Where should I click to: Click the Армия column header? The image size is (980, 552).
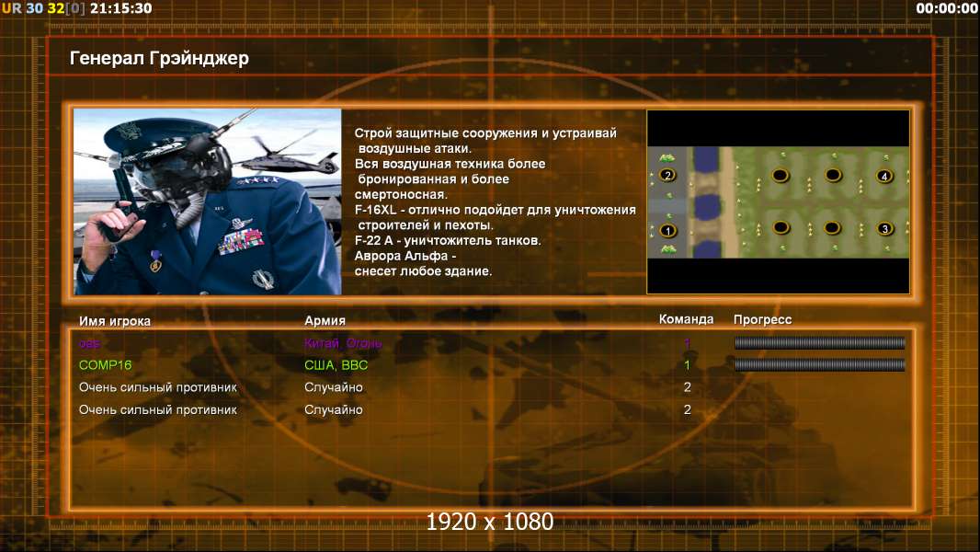325,320
